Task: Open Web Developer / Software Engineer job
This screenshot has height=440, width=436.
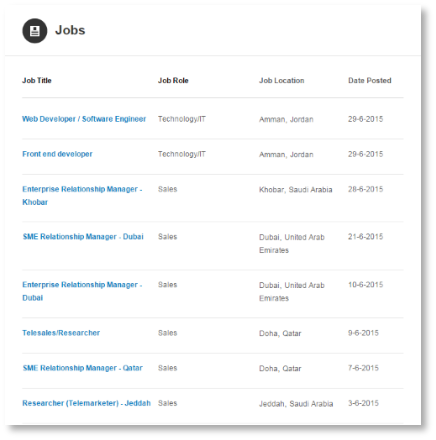Action: pyautogui.click(x=84, y=119)
